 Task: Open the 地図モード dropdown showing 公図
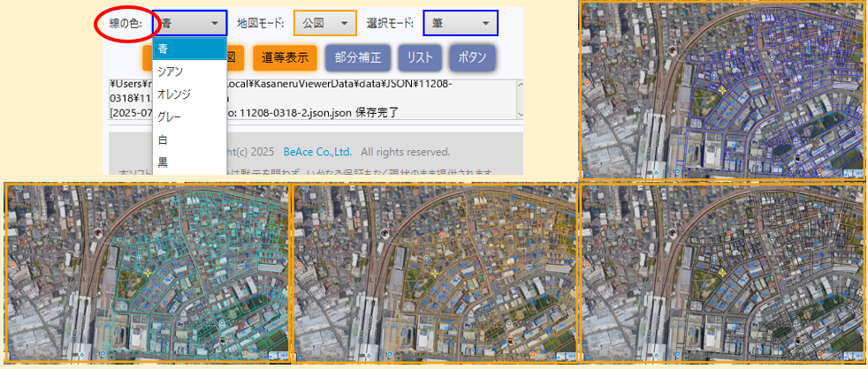(325, 23)
